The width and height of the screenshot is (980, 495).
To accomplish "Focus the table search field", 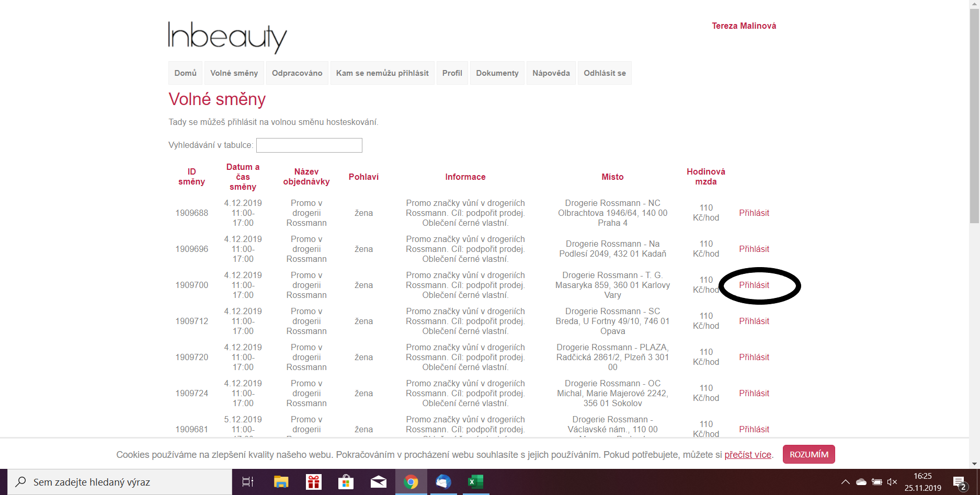I will point(309,145).
